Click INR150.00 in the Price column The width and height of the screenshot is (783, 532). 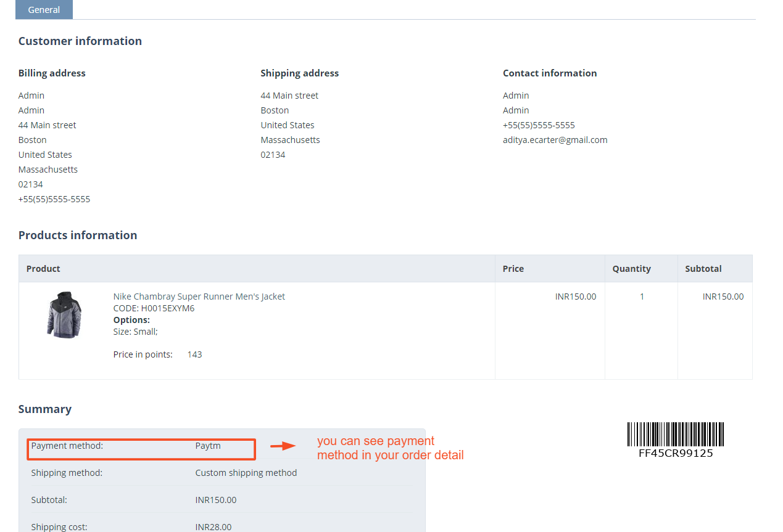576,297
